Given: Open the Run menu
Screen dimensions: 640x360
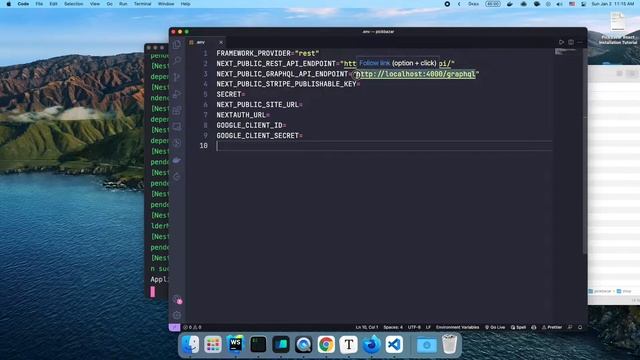Looking at the screenshot, I should (x=123, y=4).
